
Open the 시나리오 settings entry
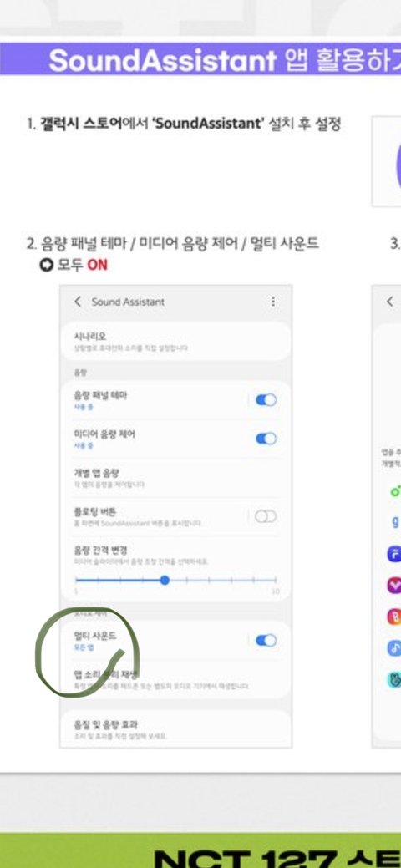click(x=175, y=342)
